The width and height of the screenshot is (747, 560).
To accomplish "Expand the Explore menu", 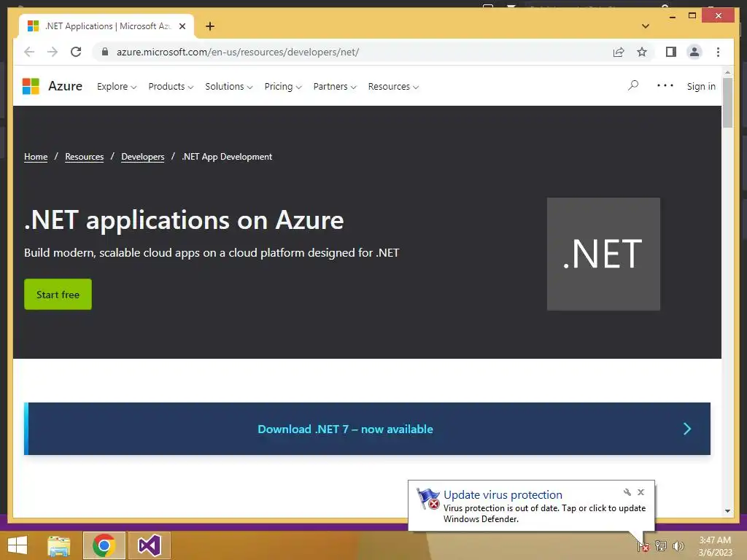I will pos(117,86).
